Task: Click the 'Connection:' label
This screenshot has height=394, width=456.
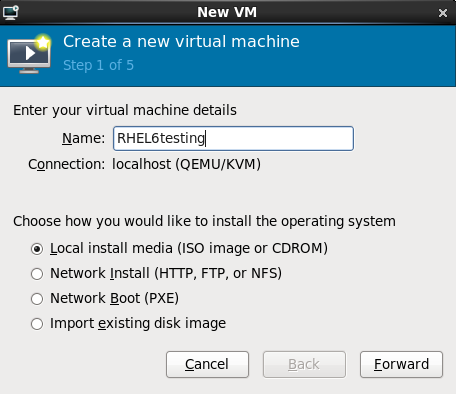Action: tap(67, 164)
